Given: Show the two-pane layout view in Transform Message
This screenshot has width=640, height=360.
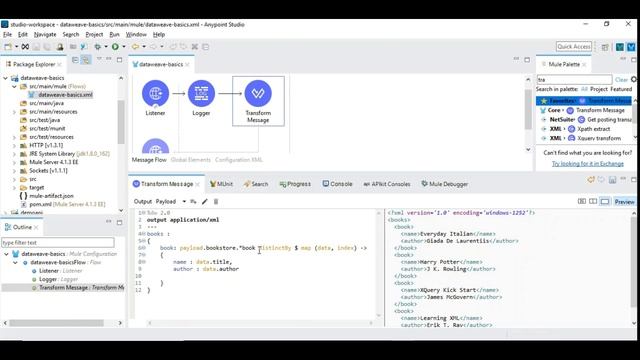Looking at the screenshot, I should click(593, 202).
